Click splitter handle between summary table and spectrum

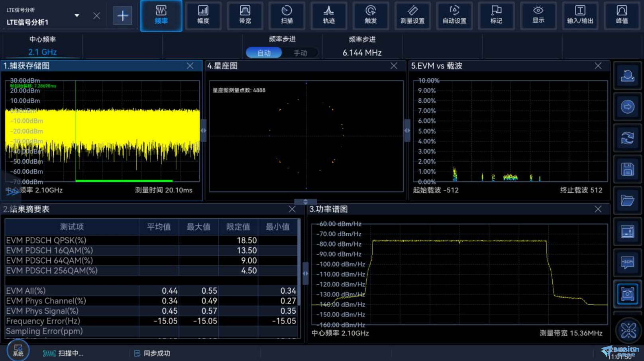click(x=305, y=273)
